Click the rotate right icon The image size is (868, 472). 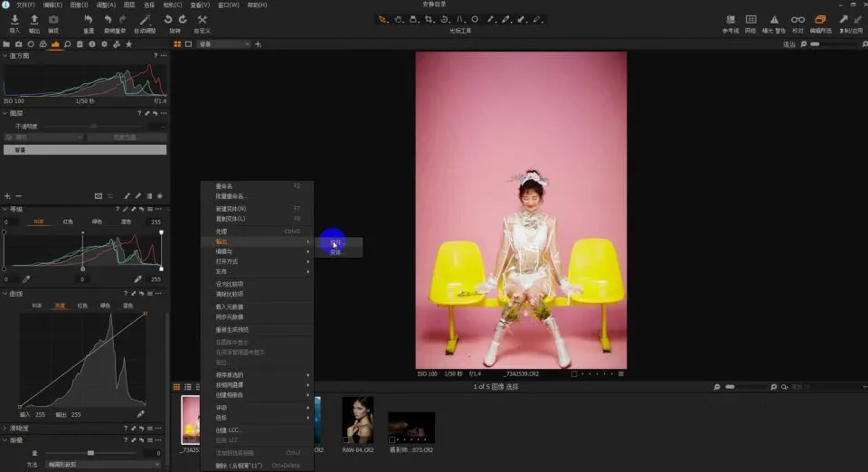coord(183,20)
